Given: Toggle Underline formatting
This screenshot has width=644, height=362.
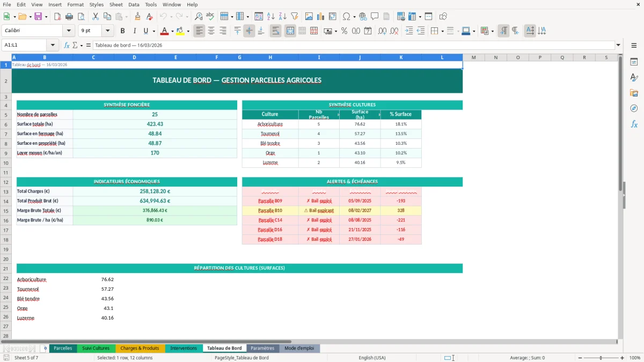Looking at the screenshot, I should 147,31.
